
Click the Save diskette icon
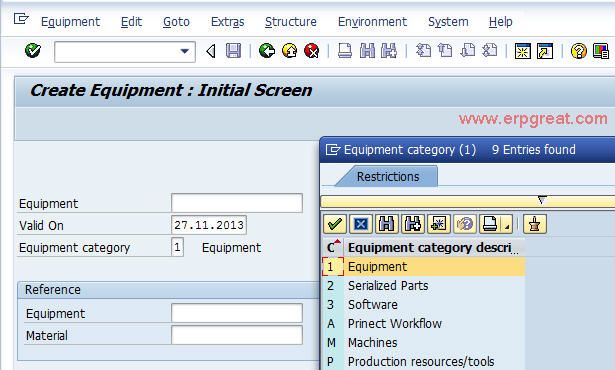tap(233, 51)
